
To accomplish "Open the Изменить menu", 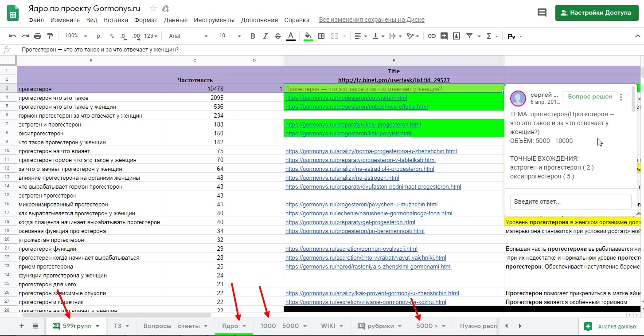I will (x=65, y=20).
